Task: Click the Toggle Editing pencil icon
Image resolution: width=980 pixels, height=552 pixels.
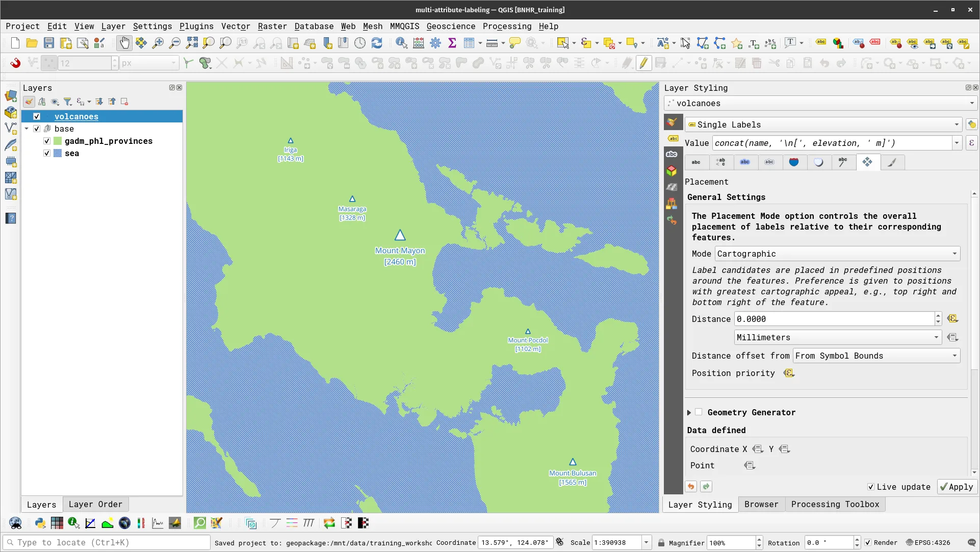Action: 643,63
